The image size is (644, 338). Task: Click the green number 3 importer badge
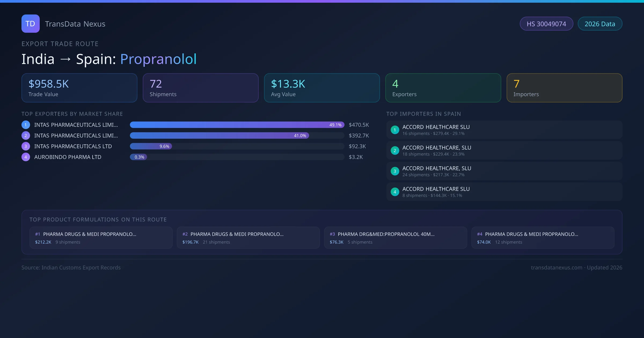coord(395,171)
